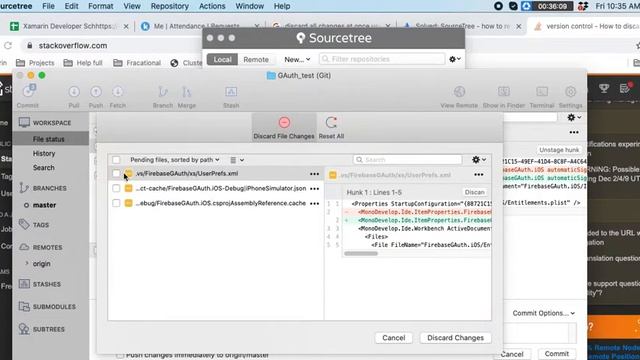The image size is (640, 360).
Task: Open the diff pane header ellipsis menu
Action: pyautogui.click(x=479, y=175)
